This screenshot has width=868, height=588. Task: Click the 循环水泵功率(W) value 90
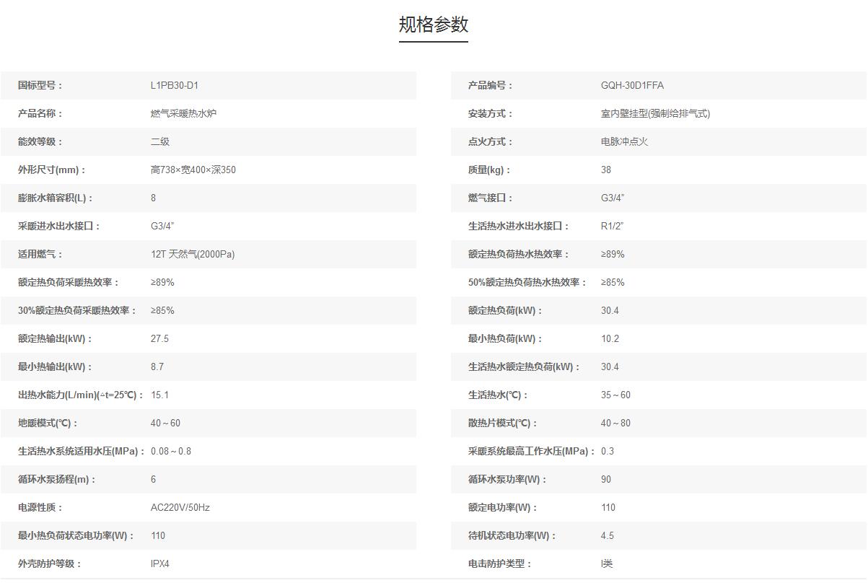click(x=606, y=479)
